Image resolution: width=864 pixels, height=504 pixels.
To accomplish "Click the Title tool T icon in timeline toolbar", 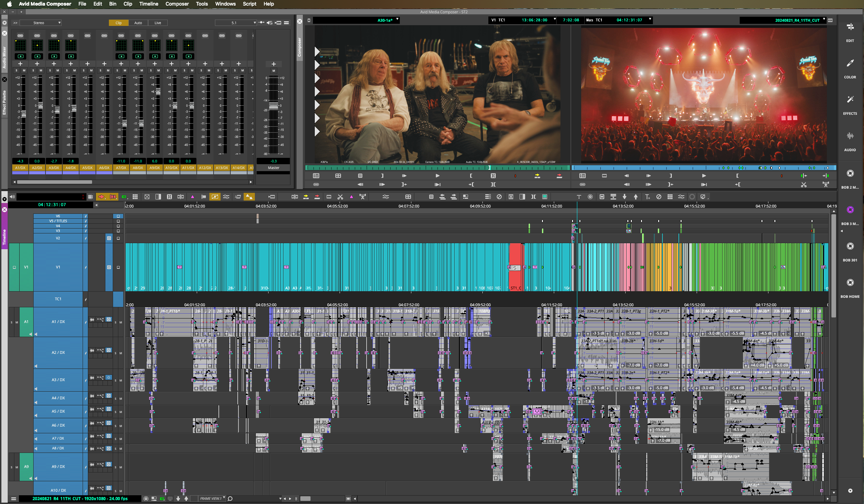I will tap(579, 197).
